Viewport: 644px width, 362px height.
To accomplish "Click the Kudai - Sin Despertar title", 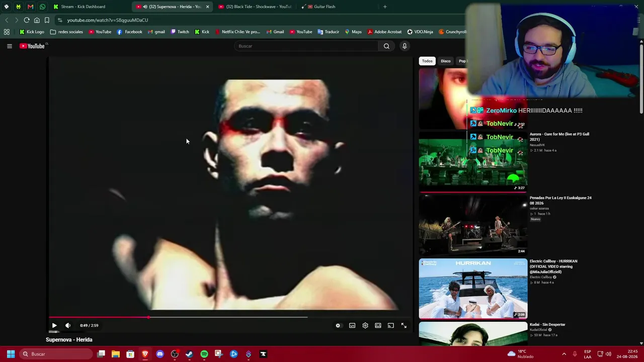I will pyautogui.click(x=547, y=325).
